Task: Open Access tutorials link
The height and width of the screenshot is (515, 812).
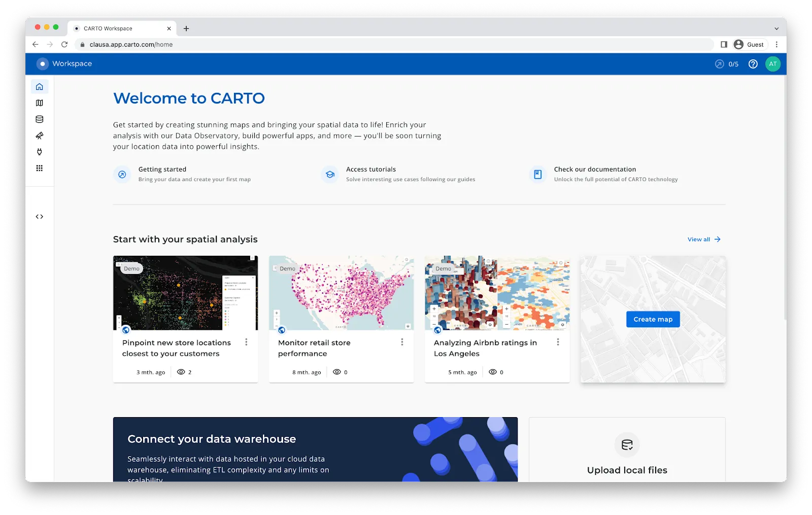Action: pos(370,169)
